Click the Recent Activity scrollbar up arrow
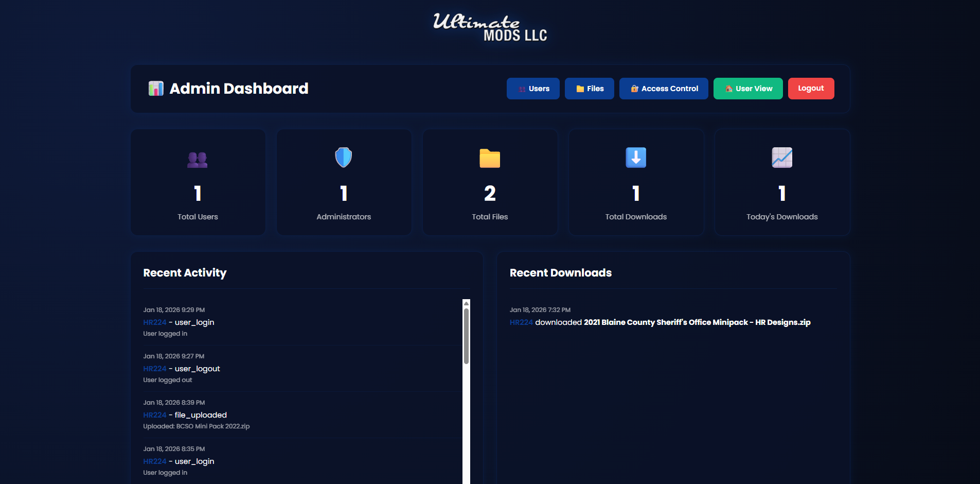This screenshot has height=484, width=980. (467, 303)
